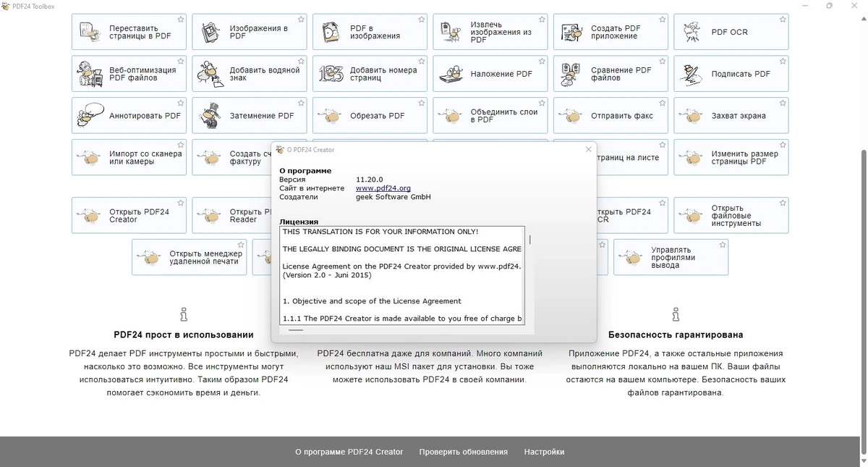Click О программе PDF24 Creator footer item
The height and width of the screenshot is (467, 868).
[x=349, y=452]
